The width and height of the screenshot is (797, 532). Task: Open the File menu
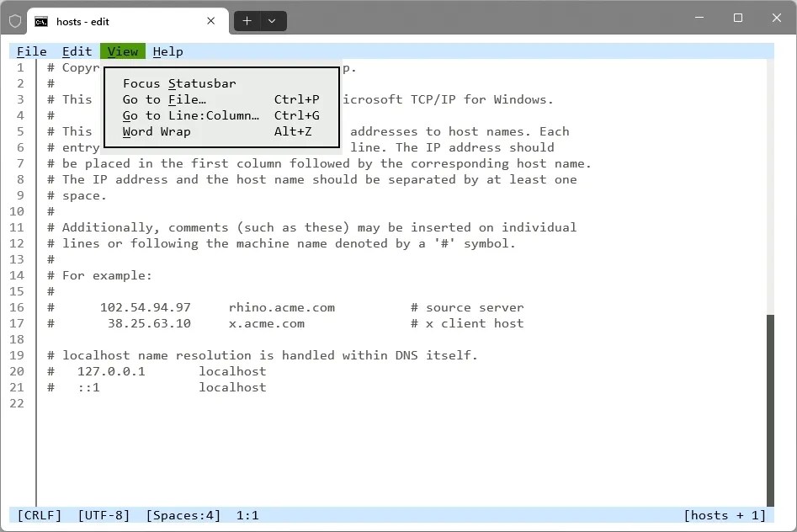31,51
